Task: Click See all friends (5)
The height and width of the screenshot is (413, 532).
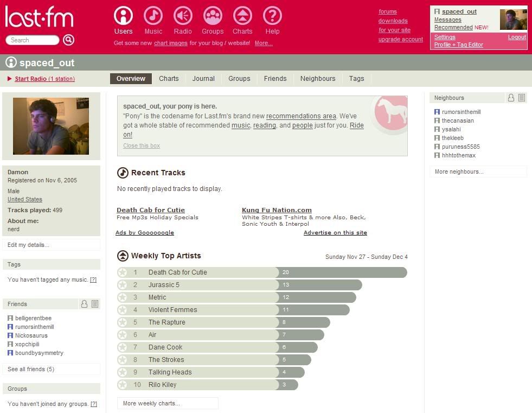Action: point(51,369)
